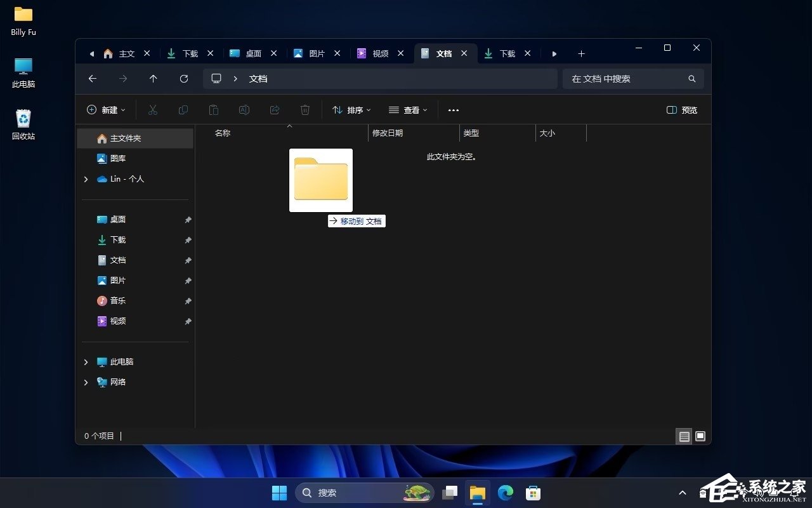Open the 排序 sort dropdown
Image resolution: width=812 pixels, height=508 pixels.
point(351,110)
